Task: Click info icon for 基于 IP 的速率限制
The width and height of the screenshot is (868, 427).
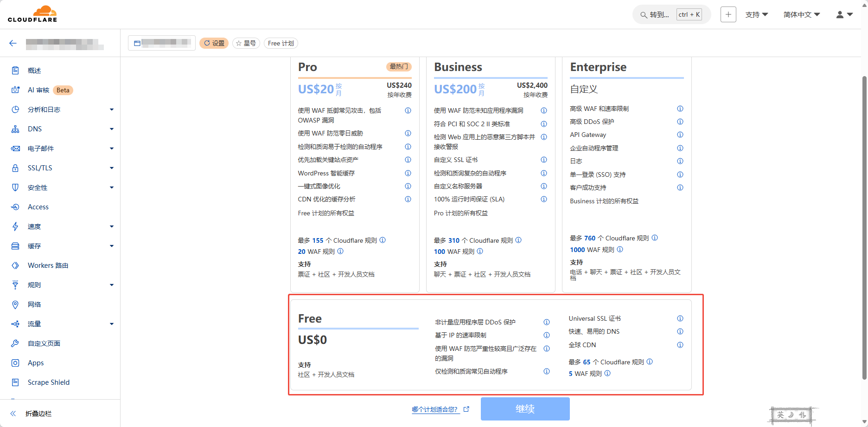Action: pyautogui.click(x=547, y=335)
